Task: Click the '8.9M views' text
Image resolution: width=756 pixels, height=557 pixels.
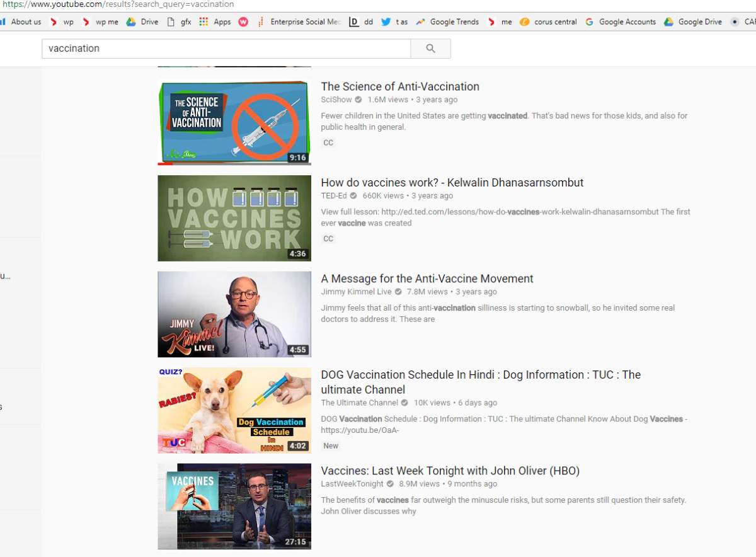Action: 419,484
